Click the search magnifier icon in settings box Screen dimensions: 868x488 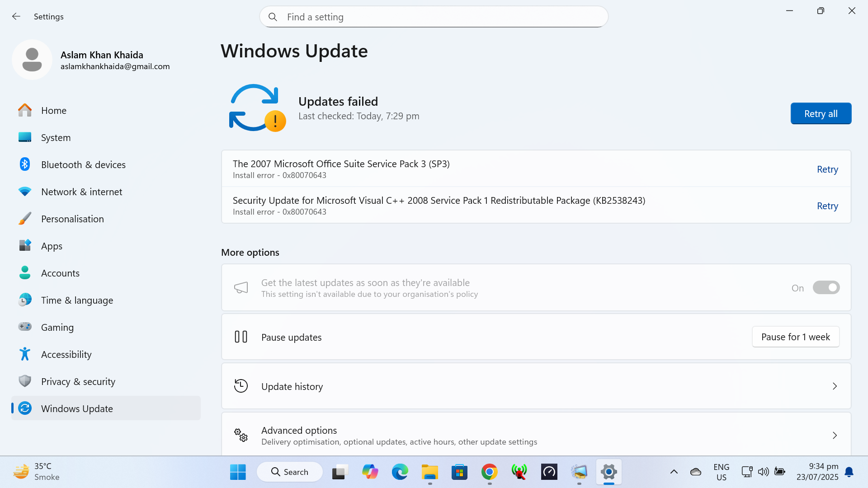pyautogui.click(x=273, y=17)
